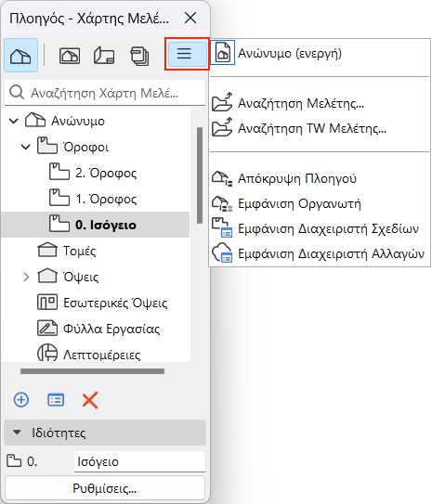Select the Project Map (Χάρτης Μελέτης) icon

[x=21, y=56]
